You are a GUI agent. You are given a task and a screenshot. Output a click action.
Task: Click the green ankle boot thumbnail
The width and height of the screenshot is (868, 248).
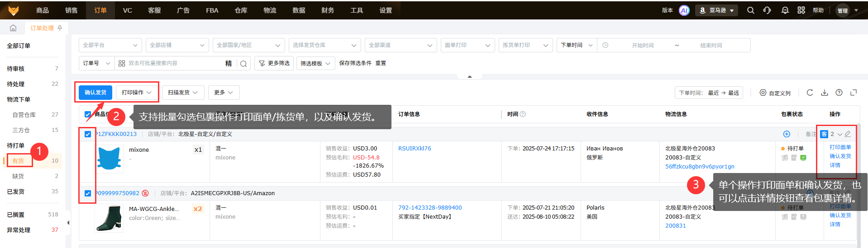110,218
